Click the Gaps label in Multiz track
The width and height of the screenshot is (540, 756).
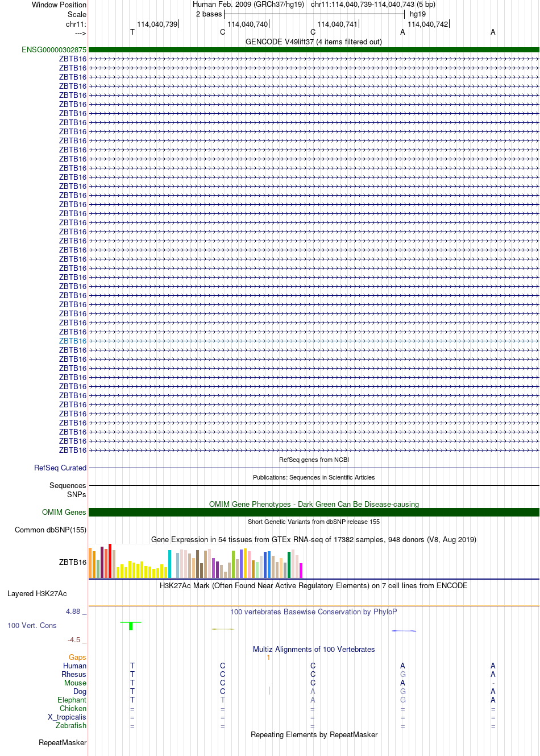(x=77, y=658)
